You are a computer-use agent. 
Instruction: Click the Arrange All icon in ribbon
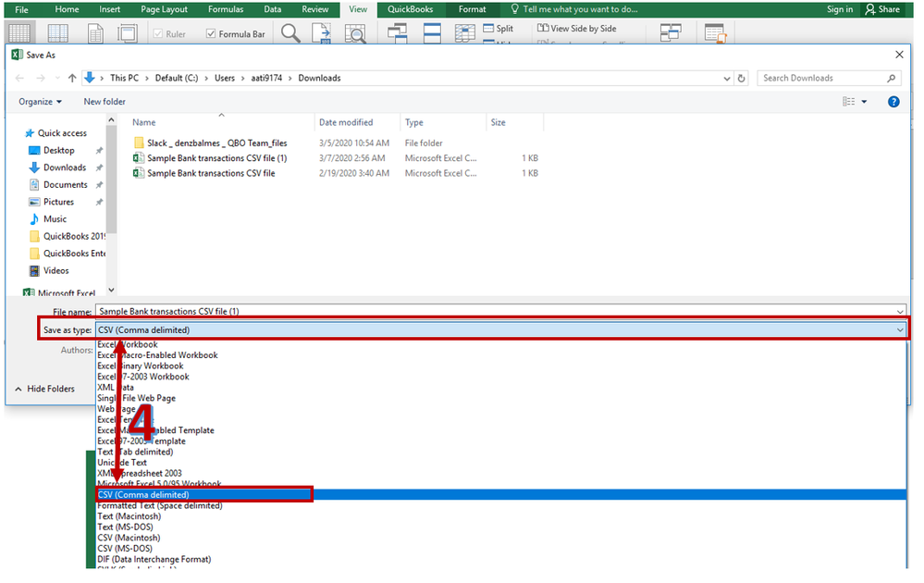tap(432, 33)
